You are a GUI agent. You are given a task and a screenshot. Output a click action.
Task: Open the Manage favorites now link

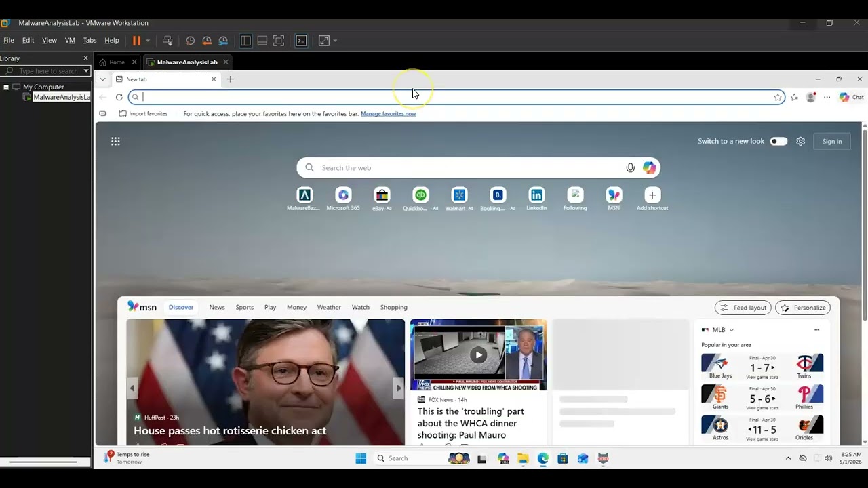tap(388, 113)
